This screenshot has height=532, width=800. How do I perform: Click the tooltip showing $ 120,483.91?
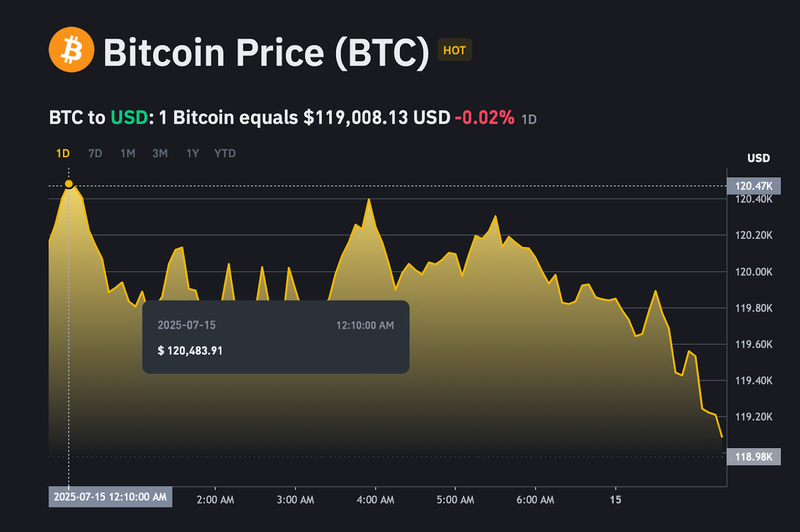275,337
